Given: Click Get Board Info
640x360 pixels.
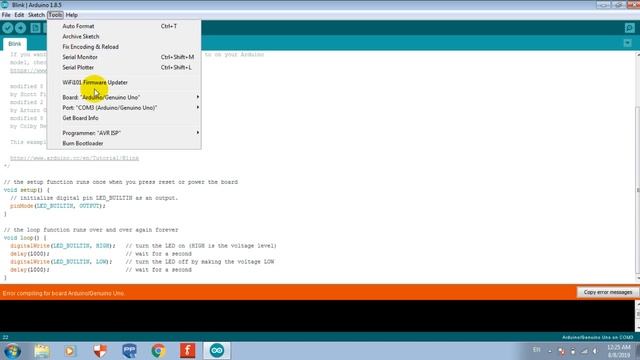Looking at the screenshot, I should [x=124, y=118].
